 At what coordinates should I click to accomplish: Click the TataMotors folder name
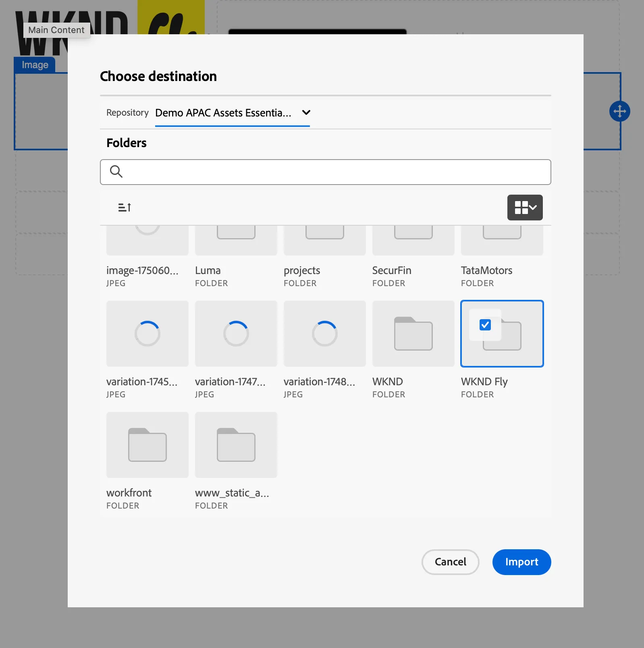click(x=487, y=270)
